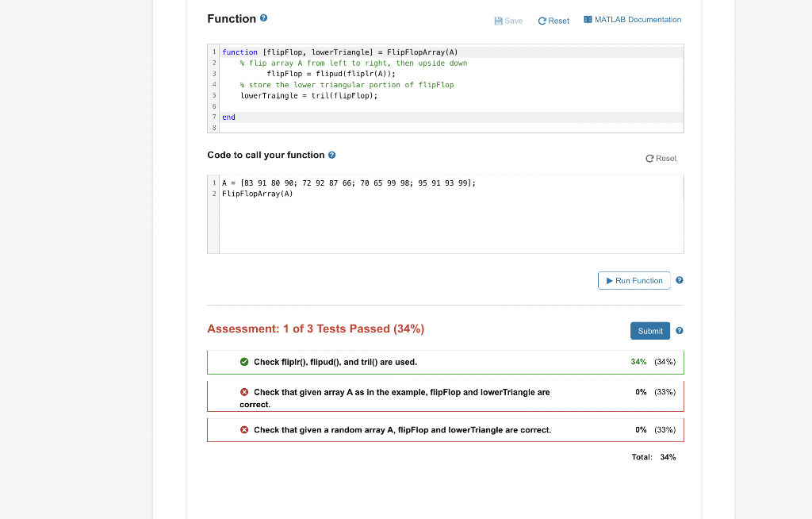Click the Save disk icon
812x519 pixels.
point(498,20)
